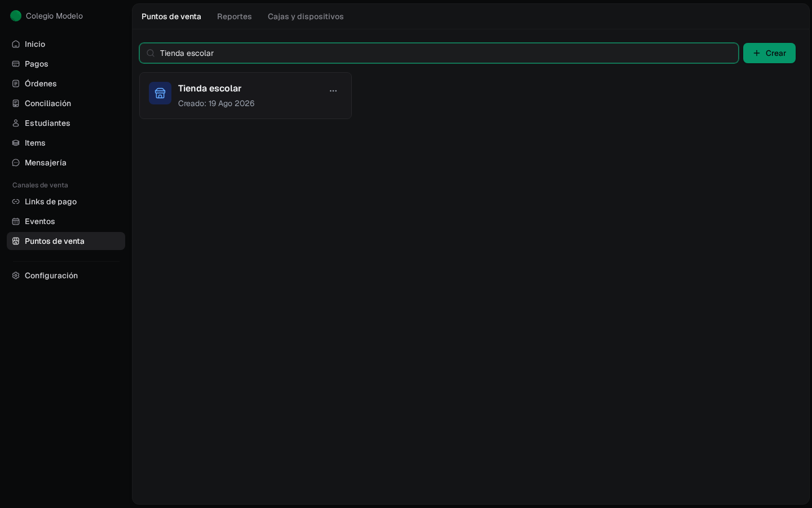Click the Colegio Modelo organization name
Viewport: 812px width, 508px height.
pyautogui.click(x=54, y=16)
